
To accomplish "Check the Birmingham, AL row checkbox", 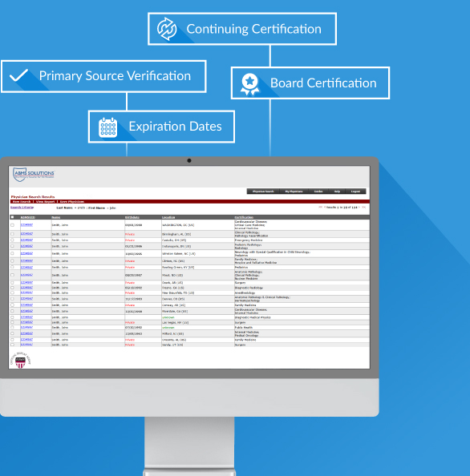I will click(13, 234).
